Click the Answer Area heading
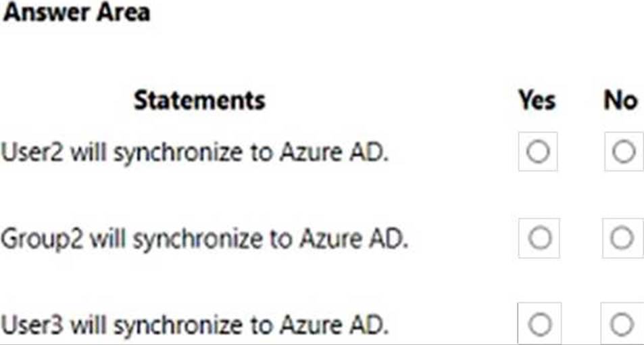This screenshot has height=345, width=644. [77, 12]
